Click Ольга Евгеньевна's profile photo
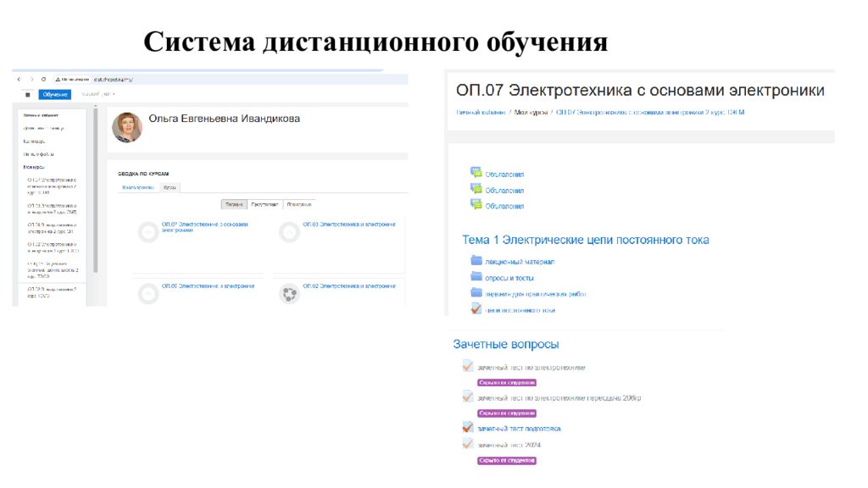 (127, 127)
